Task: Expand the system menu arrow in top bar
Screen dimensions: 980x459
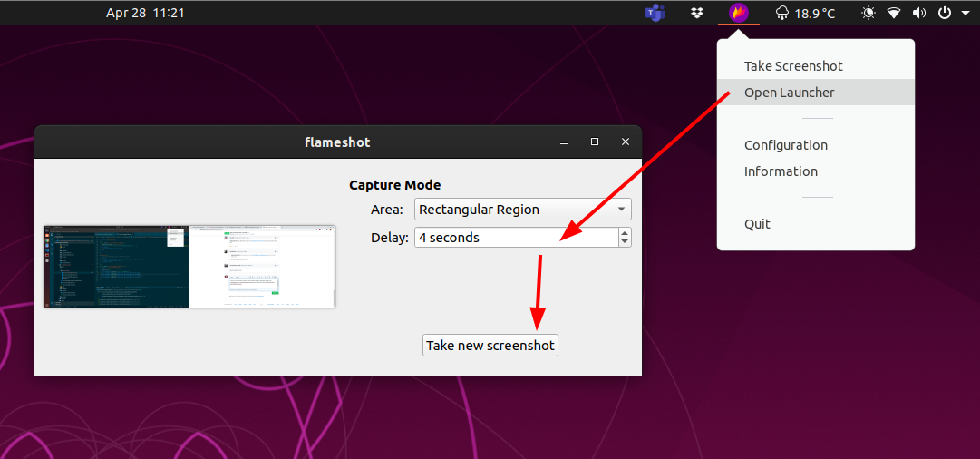Action: pos(965,13)
